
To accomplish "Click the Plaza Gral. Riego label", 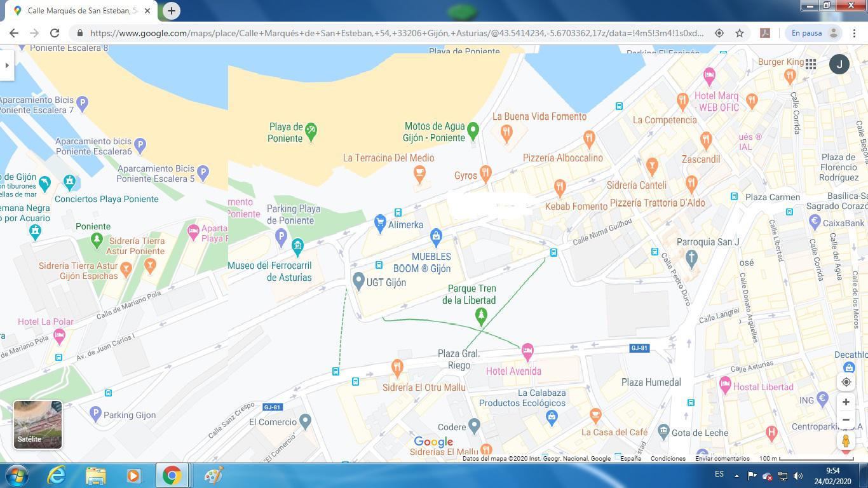I will point(459,359).
